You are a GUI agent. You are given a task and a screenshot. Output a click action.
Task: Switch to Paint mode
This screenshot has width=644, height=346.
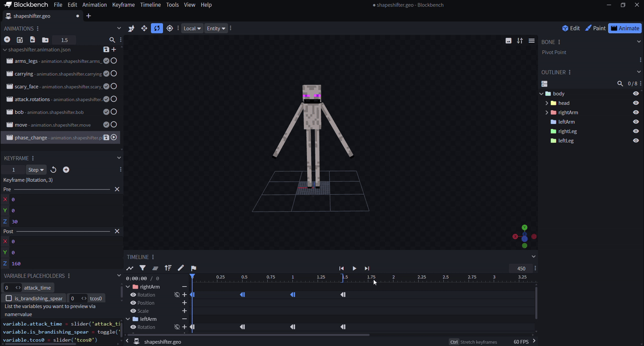click(595, 28)
